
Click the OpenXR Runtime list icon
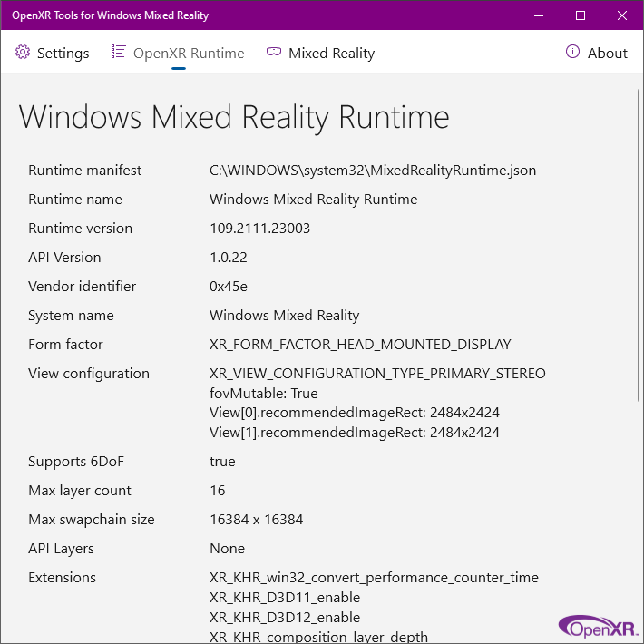[118, 52]
